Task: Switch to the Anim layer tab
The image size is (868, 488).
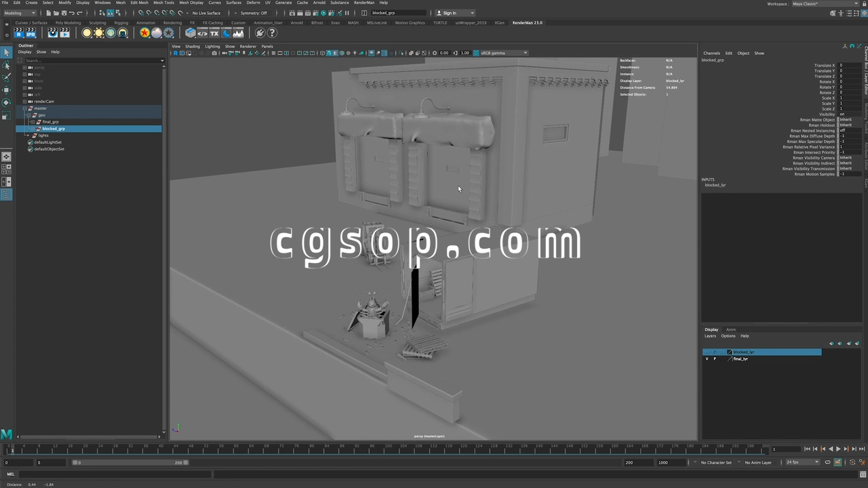Action: [730, 329]
